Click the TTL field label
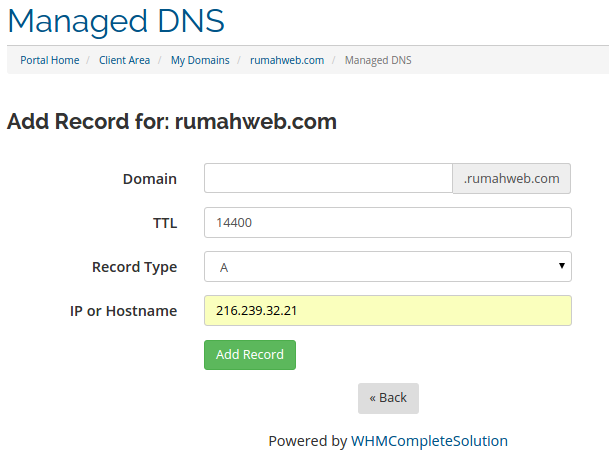This screenshot has height=462, width=609. click(x=165, y=223)
